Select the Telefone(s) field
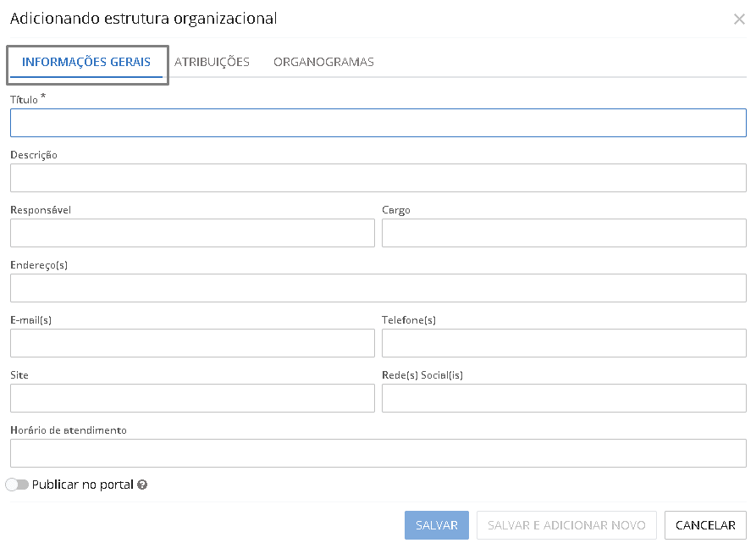756x543 pixels. coord(564,343)
